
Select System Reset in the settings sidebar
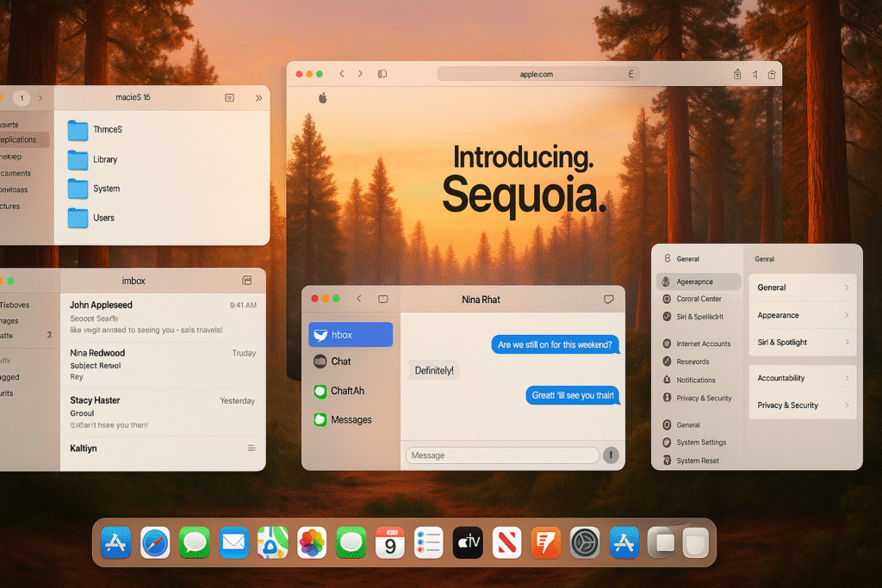coord(699,461)
